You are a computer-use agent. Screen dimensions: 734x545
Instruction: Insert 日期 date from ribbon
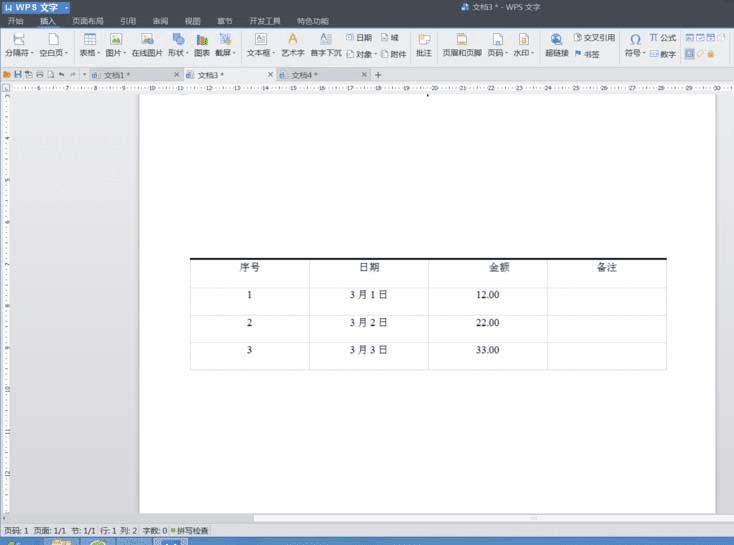(x=359, y=37)
